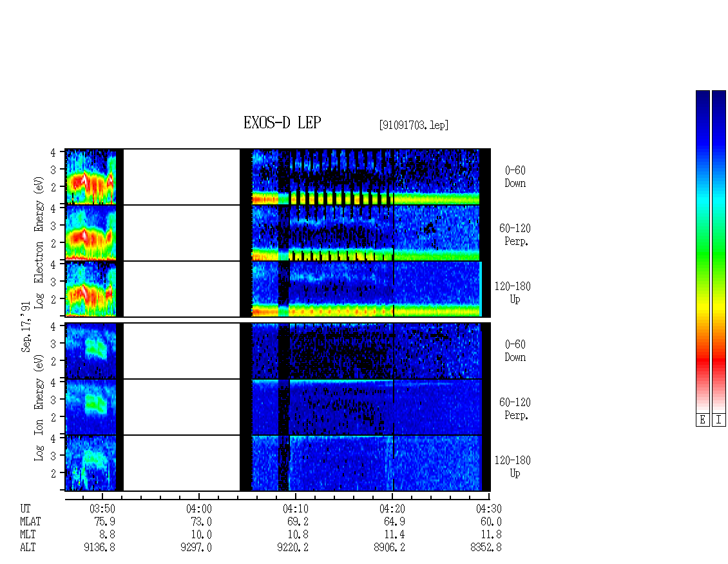The width and height of the screenshot is (728, 564).
Task: Click the electron 0-60 Down pitch angle label
Action: click(x=515, y=177)
